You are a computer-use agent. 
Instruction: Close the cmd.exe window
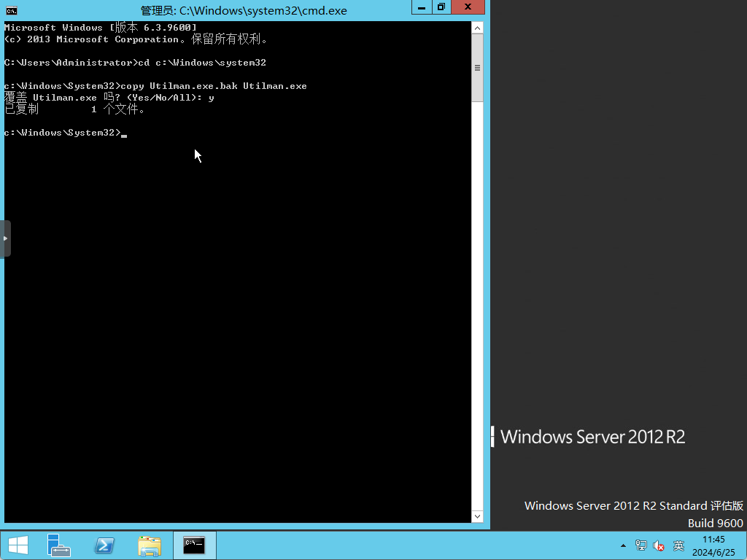[468, 7]
